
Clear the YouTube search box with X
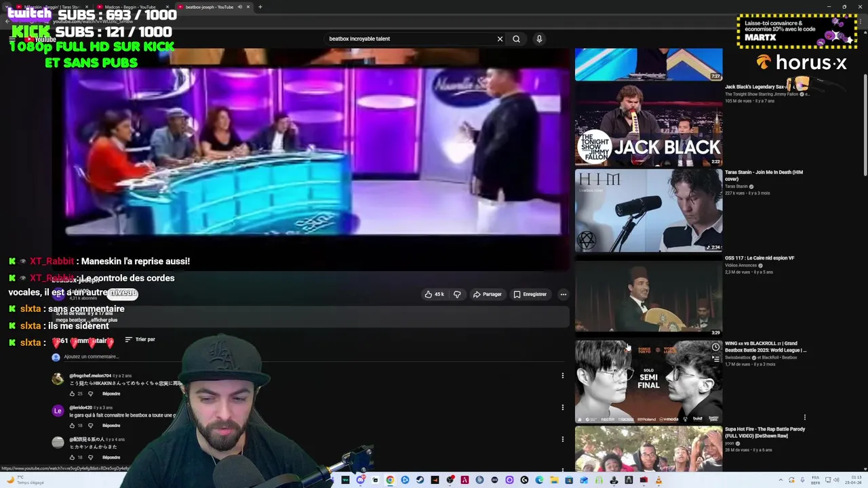click(500, 39)
